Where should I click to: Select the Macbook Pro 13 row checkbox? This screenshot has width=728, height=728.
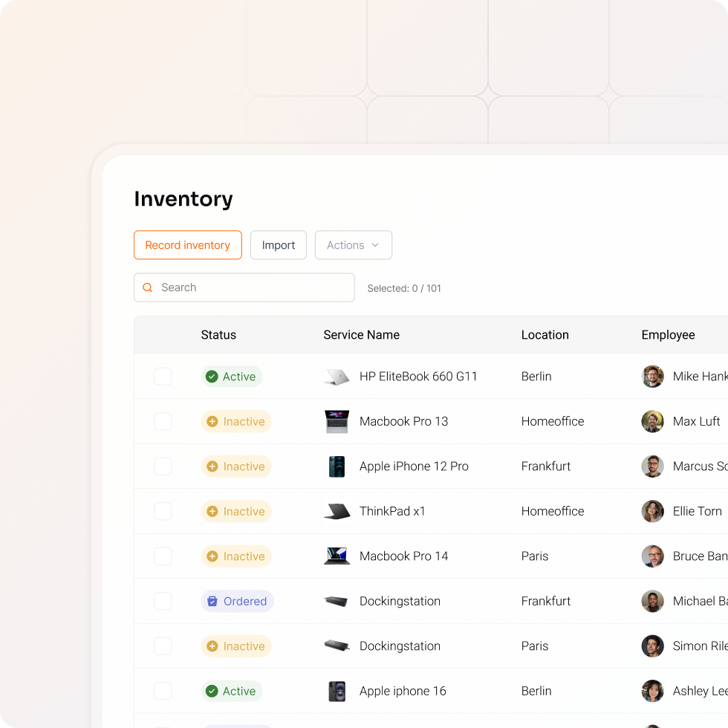click(163, 422)
